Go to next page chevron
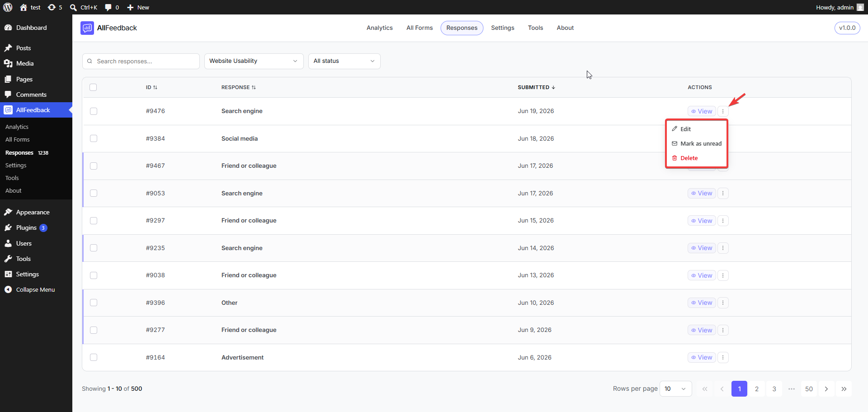Screen dimensions: 868x412 pyautogui.click(x=826, y=389)
